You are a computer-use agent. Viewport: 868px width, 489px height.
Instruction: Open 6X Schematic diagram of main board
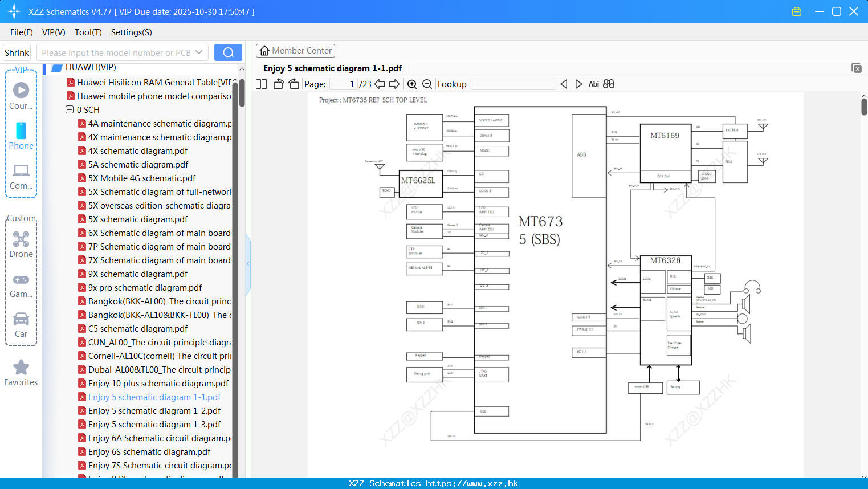(x=154, y=233)
